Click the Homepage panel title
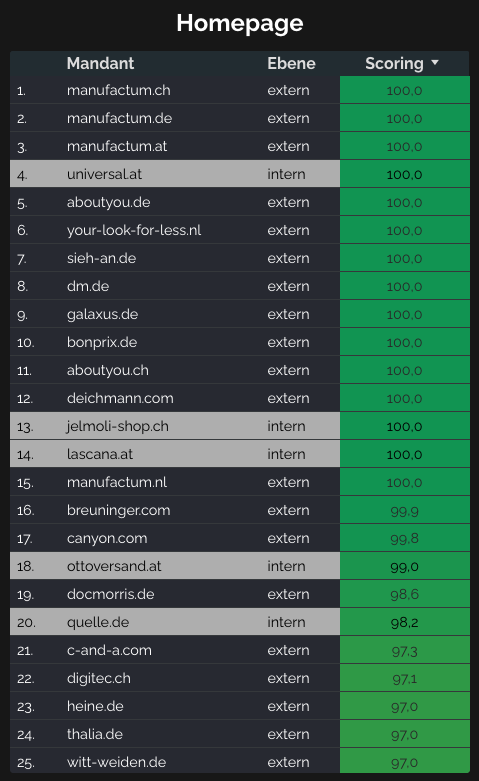 pos(240,23)
